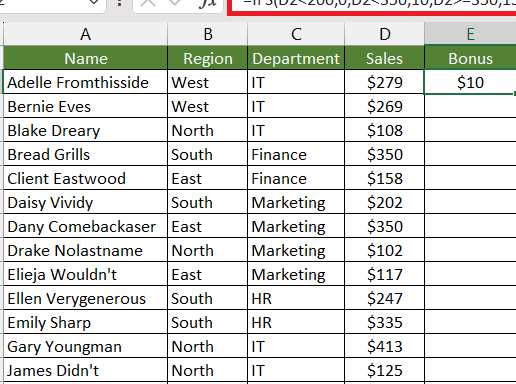The width and height of the screenshot is (516, 384).
Task: Select the cell containing James Didn't
Action: point(85,370)
